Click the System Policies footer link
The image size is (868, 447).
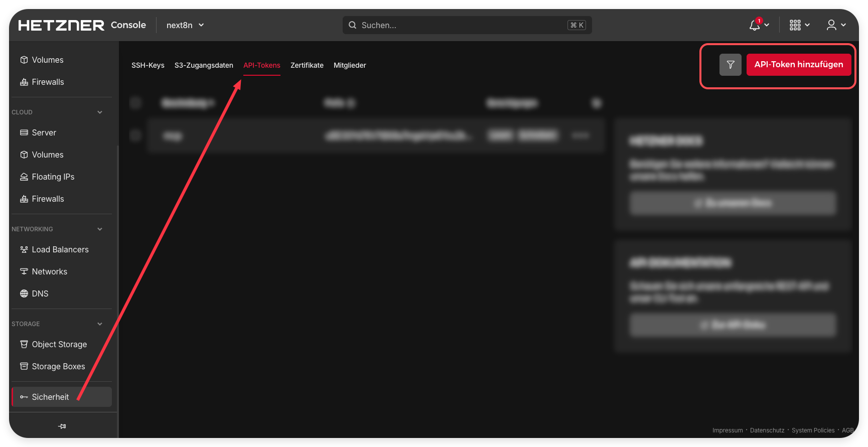813,430
